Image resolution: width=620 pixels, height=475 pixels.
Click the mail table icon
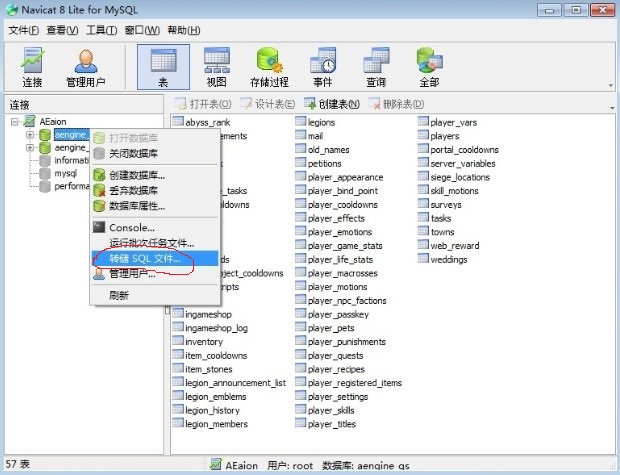[301, 135]
